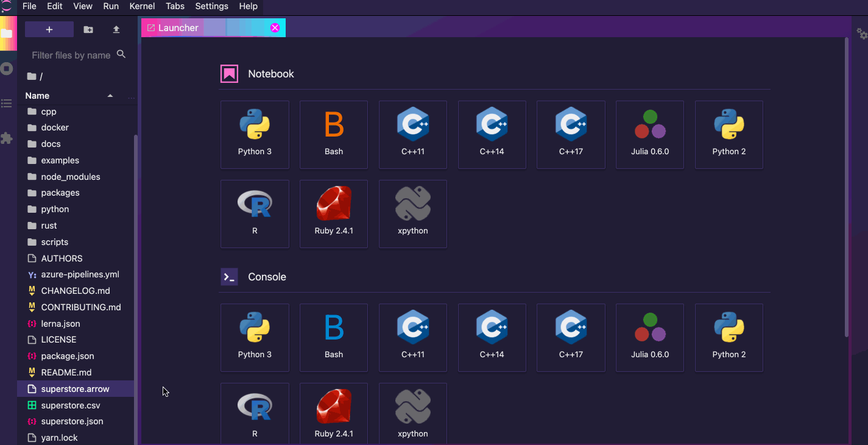Select the README.md file
868x445 pixels.
(x=76, y=372)
